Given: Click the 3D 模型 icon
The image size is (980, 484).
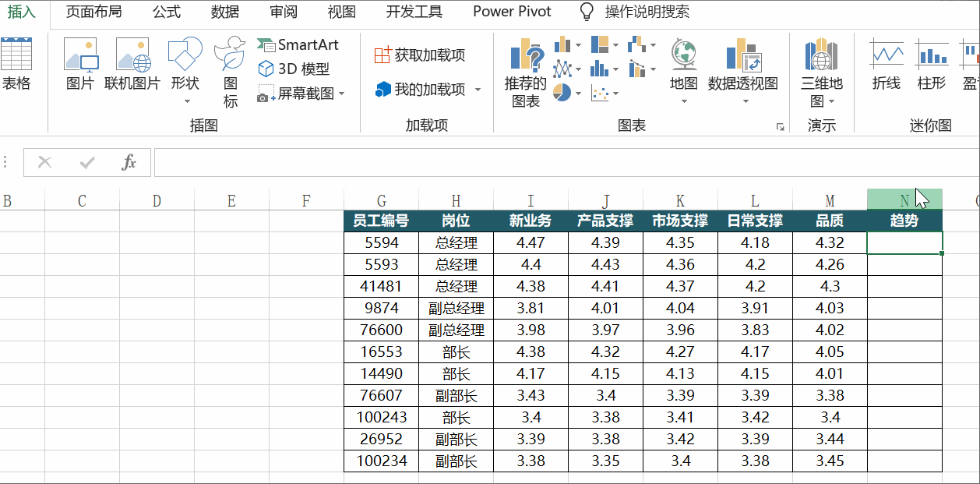Looking at the screenshot, I should [x=294, y=69].
